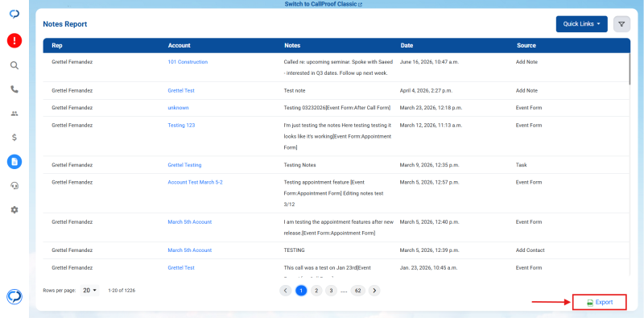Select date March 23, 2026, 12:18 p.m.
Screen dimensions: 644x318
point(431,108)
